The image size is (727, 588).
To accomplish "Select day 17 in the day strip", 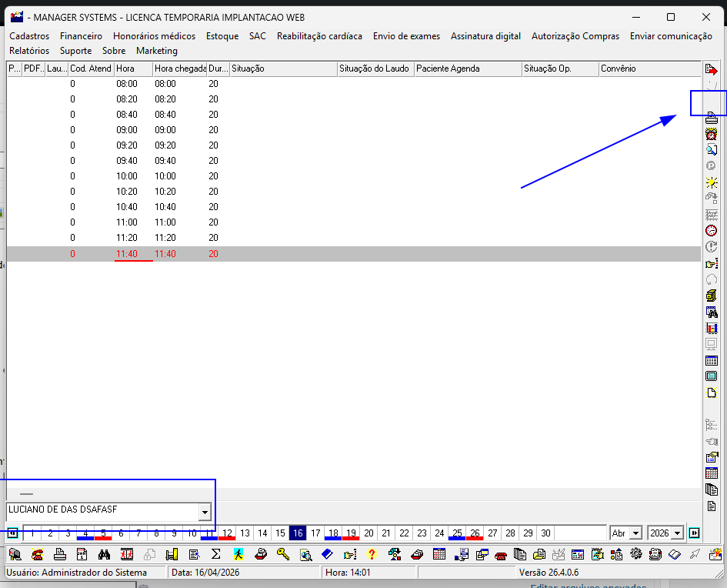I will [x=315, y=533].
